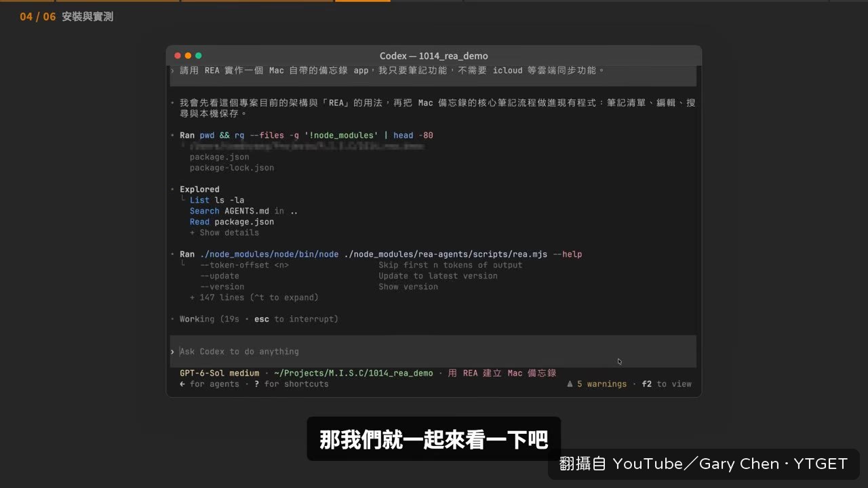
Task: Click '? for shortcuts' hint
Action: [x=291, y=384]
